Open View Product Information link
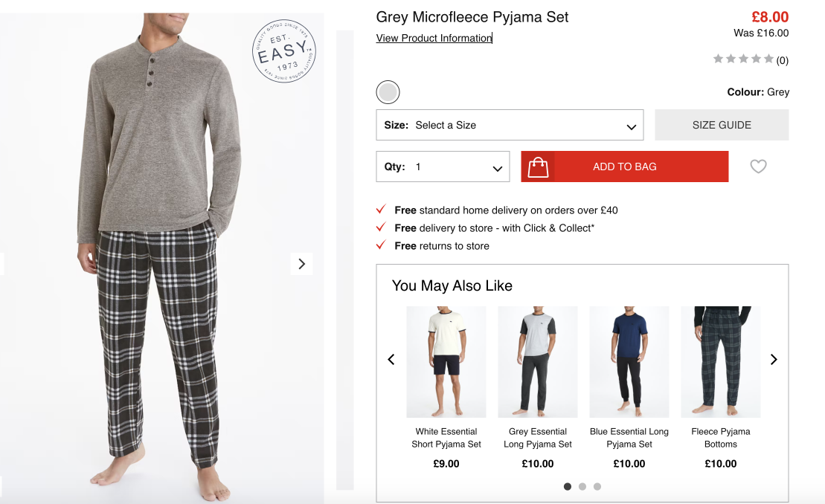The height and width of the screenshot is (504, 825). pos(434,38)
